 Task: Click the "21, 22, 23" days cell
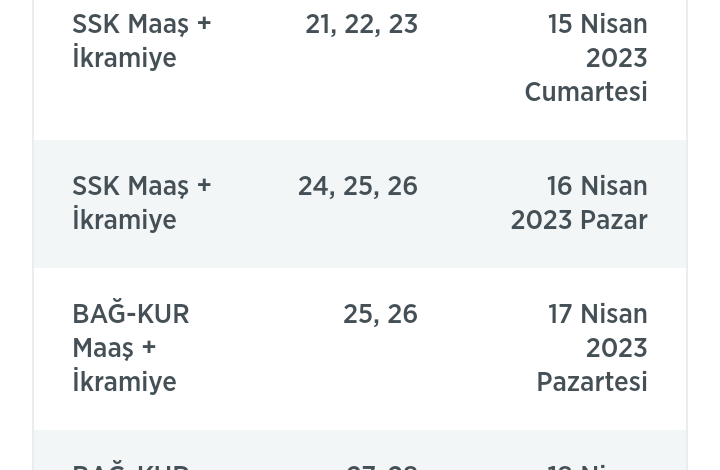(x=361, y=24)
